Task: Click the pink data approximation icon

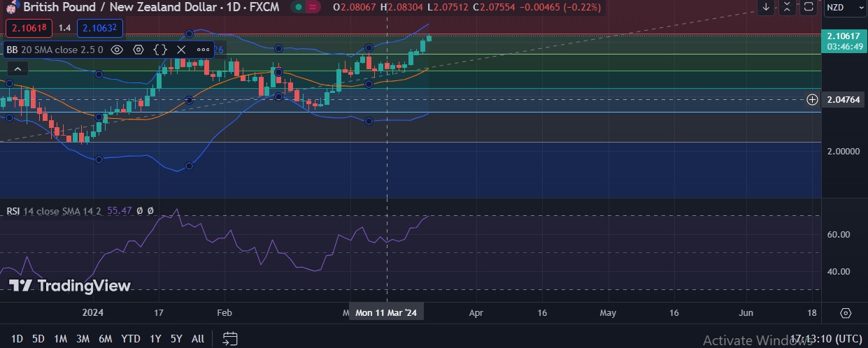Action: (314, 7)
